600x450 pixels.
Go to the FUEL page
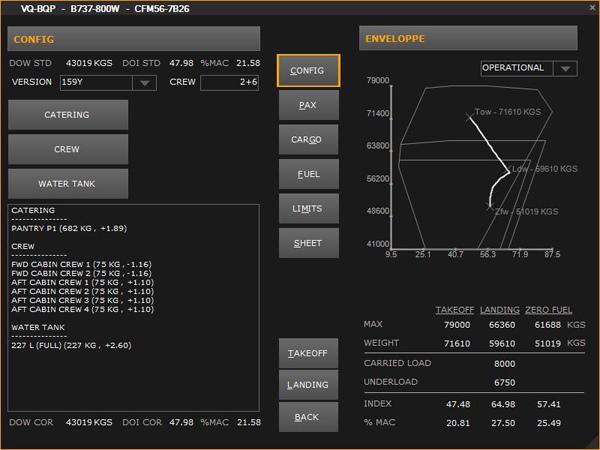pos(308,174)
